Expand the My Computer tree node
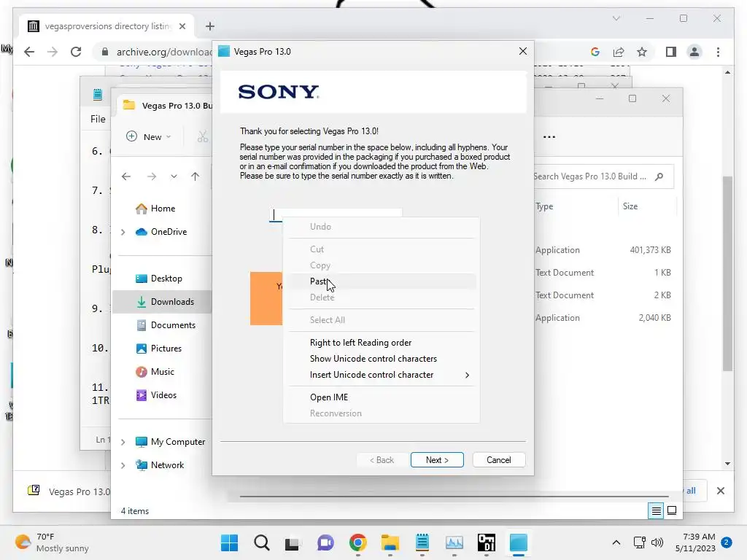This screenshot has width=747, height=560. (123, 442)
